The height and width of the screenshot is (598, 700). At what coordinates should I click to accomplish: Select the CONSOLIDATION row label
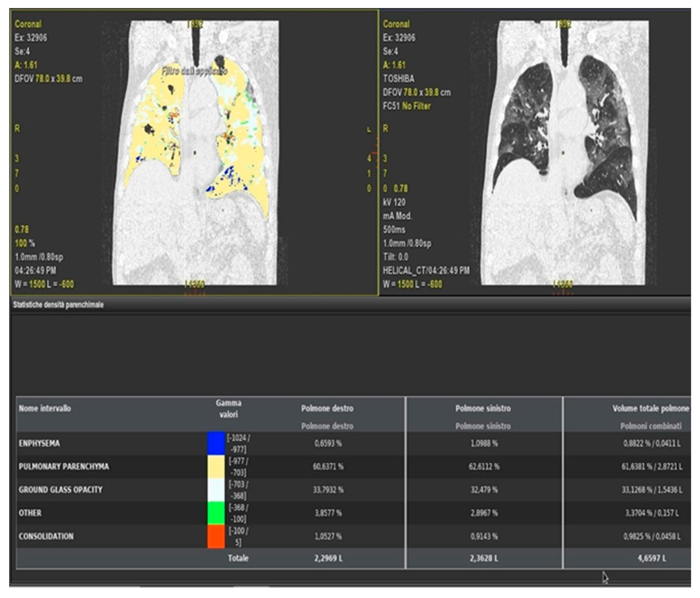[x=46, y=536]
